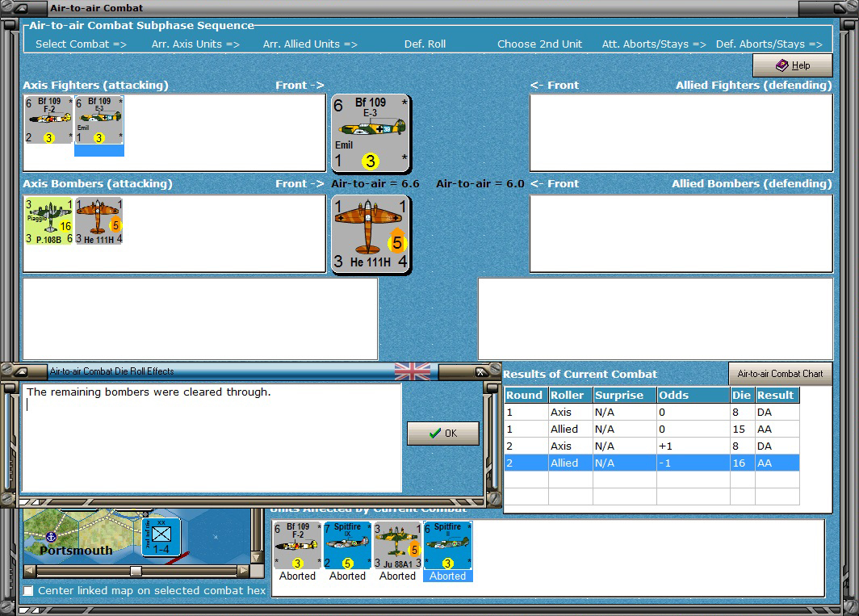Image resolution: width=859 pixels, height=616 pixels.
Task: Click the map horizontal scrollbar thumb
Action: pyautogui.click(x=136, y=571)
